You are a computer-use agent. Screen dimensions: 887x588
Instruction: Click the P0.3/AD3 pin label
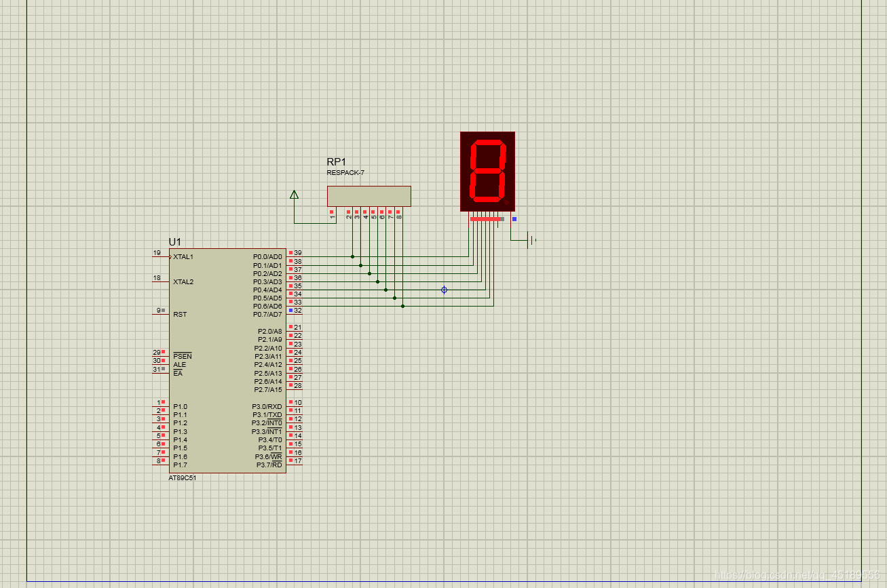point(267,282)
